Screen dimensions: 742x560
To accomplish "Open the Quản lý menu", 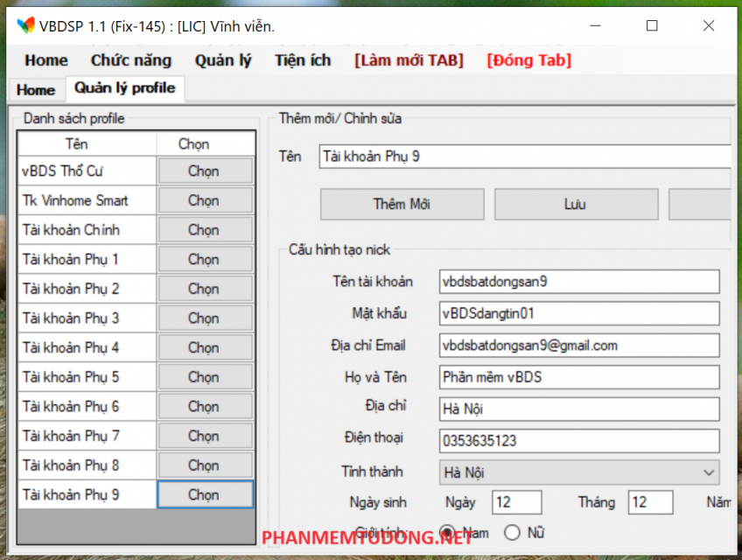I will pyautogui.click(x=222, y=60).
